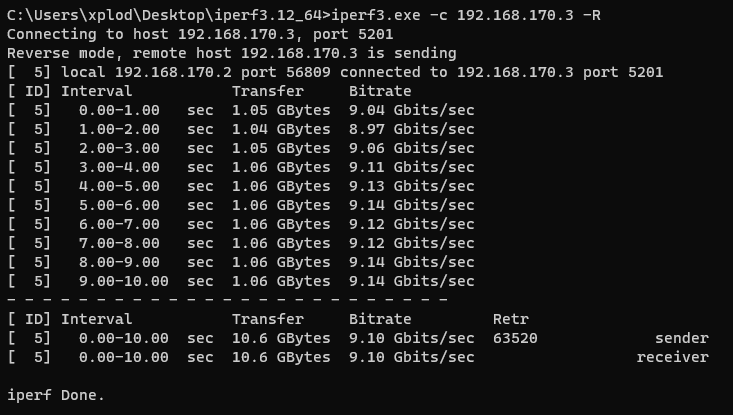Click the dashed separator line
The height and width of the screenshot is (415, 733).
pos(228,299)
